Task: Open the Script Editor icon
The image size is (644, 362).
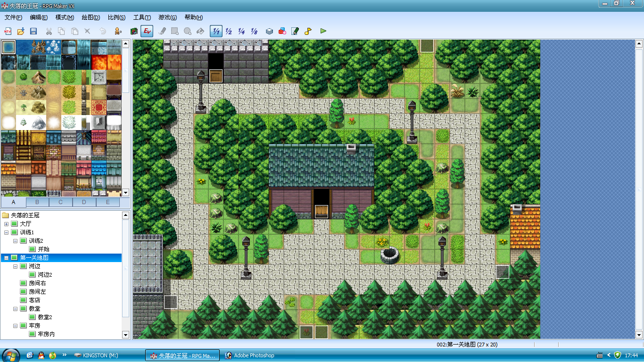Action: coord(295,31)
